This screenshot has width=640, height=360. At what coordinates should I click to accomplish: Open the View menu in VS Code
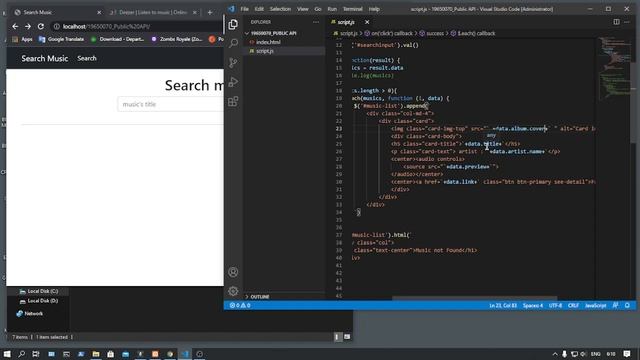303,9
